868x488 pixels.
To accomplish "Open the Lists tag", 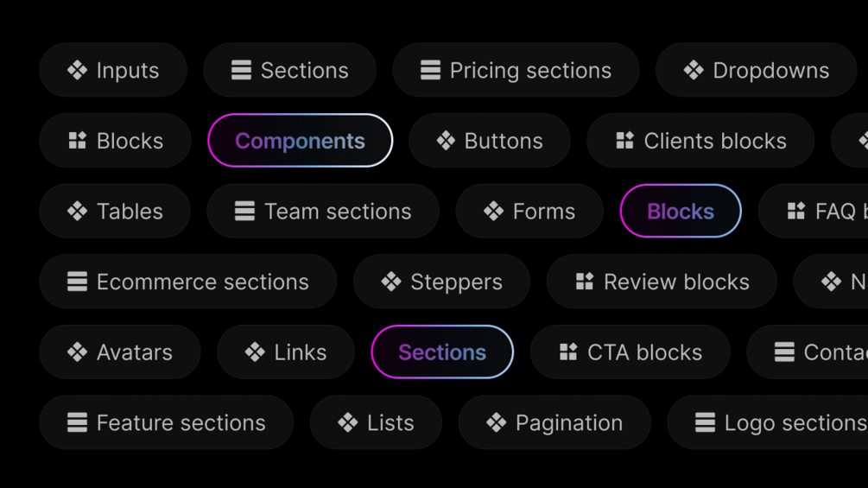I will 376,422.
